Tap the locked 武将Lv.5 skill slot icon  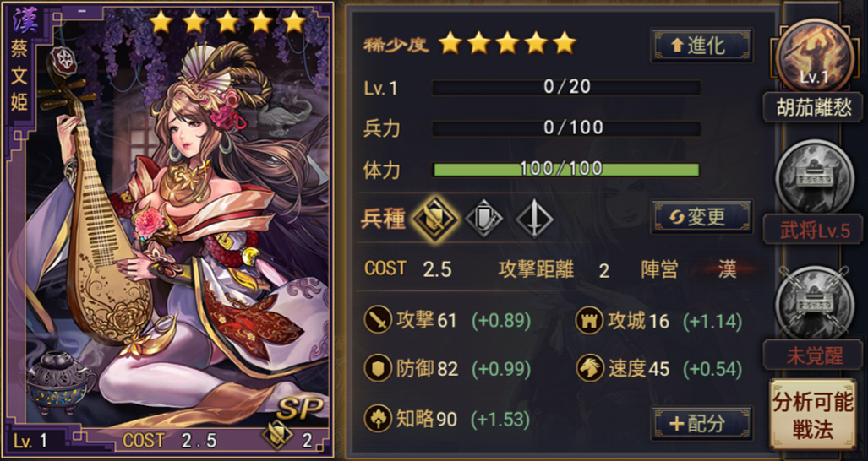click(x=814, y=177)
